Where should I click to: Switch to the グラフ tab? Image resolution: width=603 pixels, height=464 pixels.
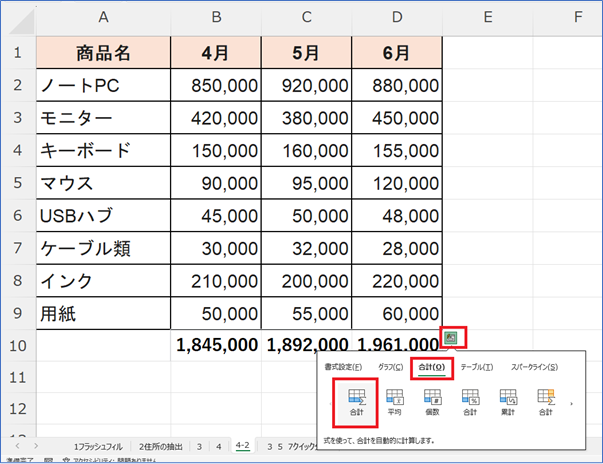[x=390, y=367]
